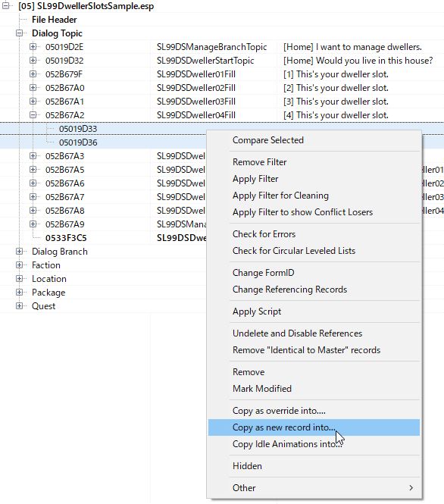
Task: Expand the Package group
Action: pos(19,293)
